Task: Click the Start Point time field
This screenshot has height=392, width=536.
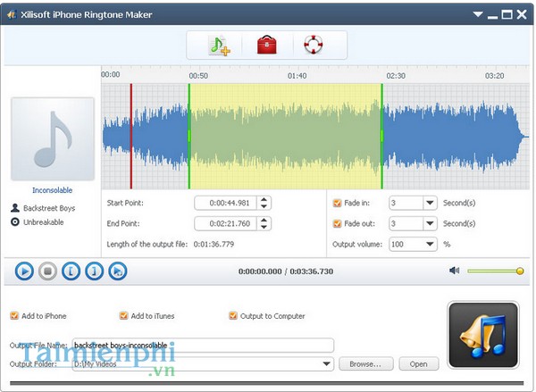Action: [x=226, y=203]
